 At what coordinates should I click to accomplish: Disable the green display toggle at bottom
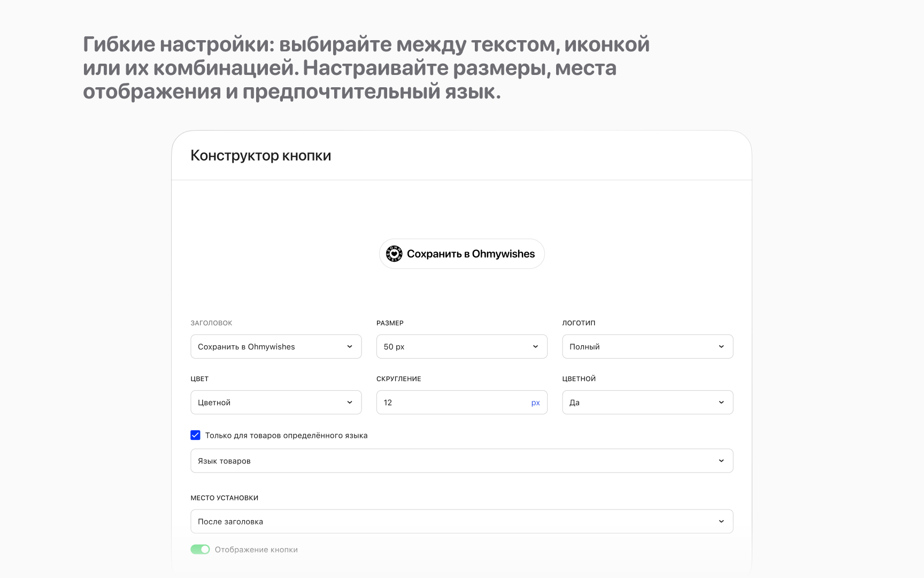[x=200, y=549]
